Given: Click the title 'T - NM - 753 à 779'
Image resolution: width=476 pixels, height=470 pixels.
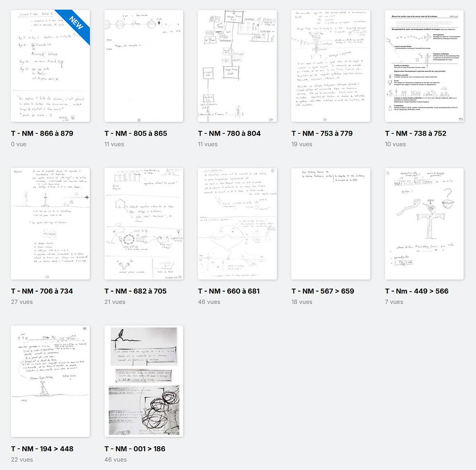Looking at the screenshot, I should (x=322, y=133).
